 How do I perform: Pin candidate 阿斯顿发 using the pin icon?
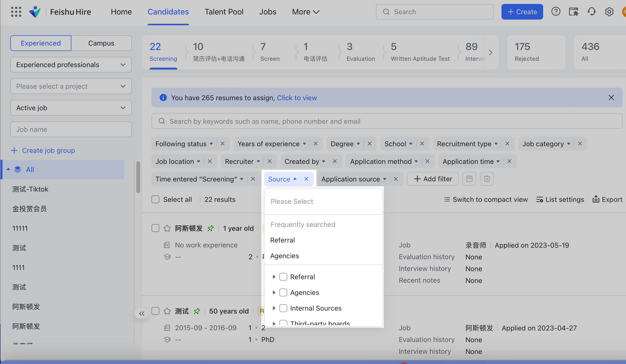tap(211, 228)
